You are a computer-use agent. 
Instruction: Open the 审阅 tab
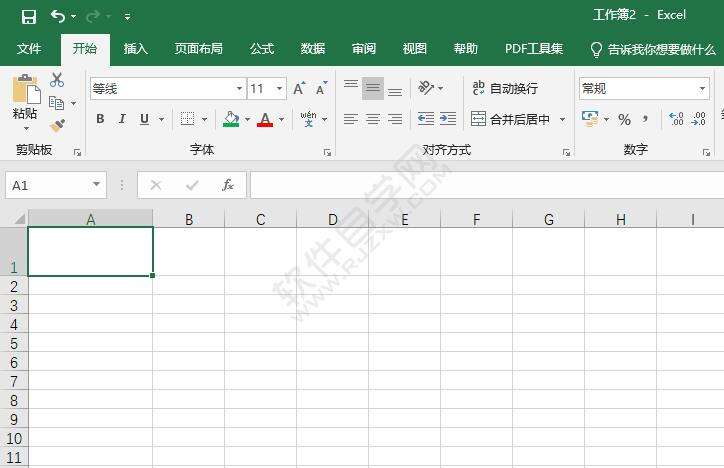[x=364, y=48]
